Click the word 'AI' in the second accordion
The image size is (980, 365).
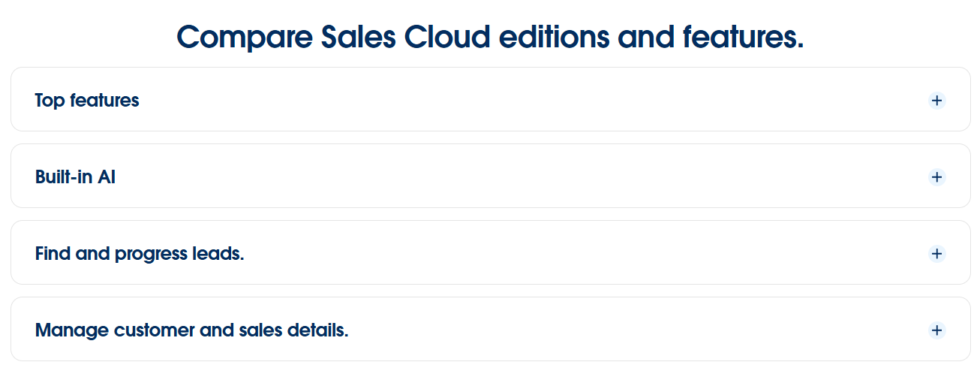click(x=106, y=177)
